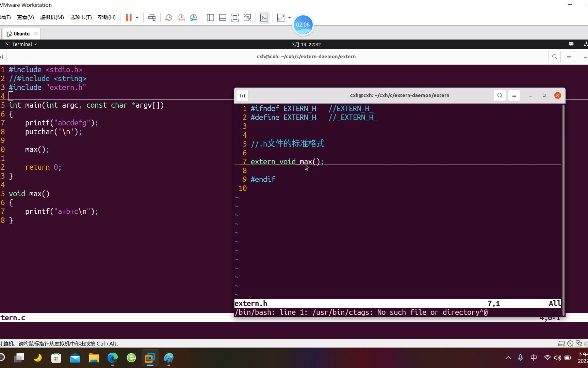Image resolution: width=588 pixels, height=368 pixels.
Task: Maximize the front extern.h terminal window
Action: pyautogui.click(x=544, y=95)
